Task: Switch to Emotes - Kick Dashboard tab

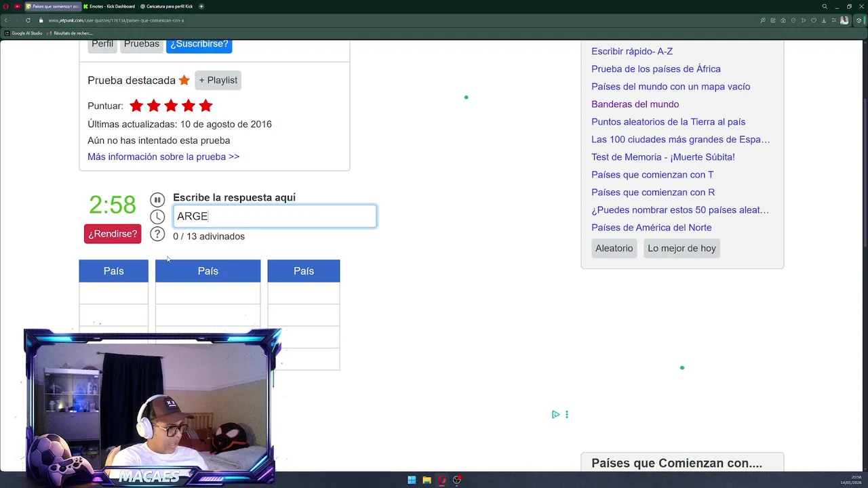Action: click(x=108, y=6)
